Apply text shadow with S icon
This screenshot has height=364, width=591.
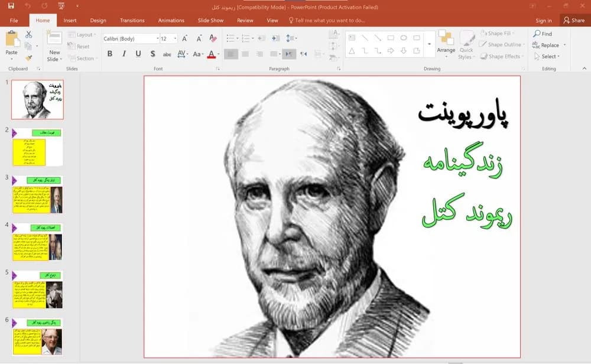coord(152,54)
